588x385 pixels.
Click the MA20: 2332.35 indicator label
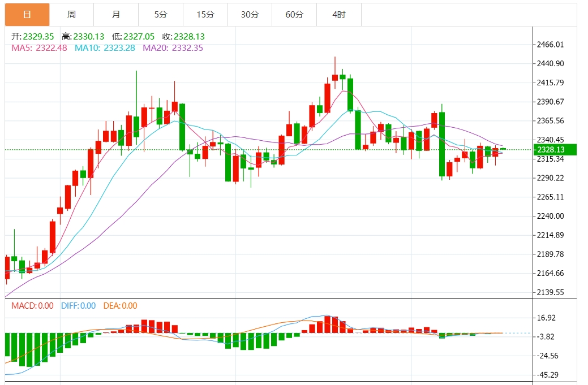[173, 48]
